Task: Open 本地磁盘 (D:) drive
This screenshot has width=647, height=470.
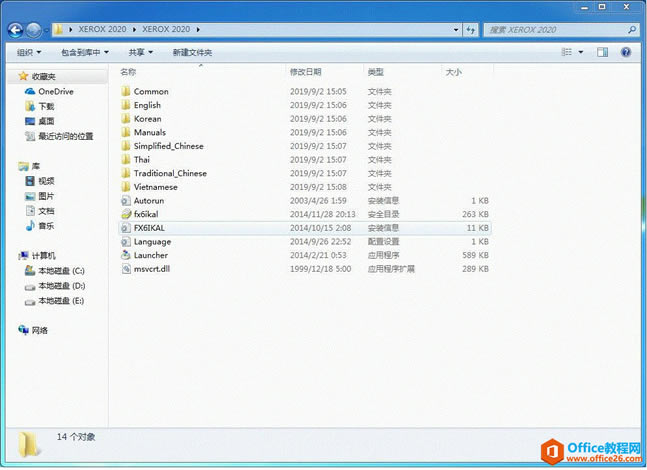Action: [61, 286]
